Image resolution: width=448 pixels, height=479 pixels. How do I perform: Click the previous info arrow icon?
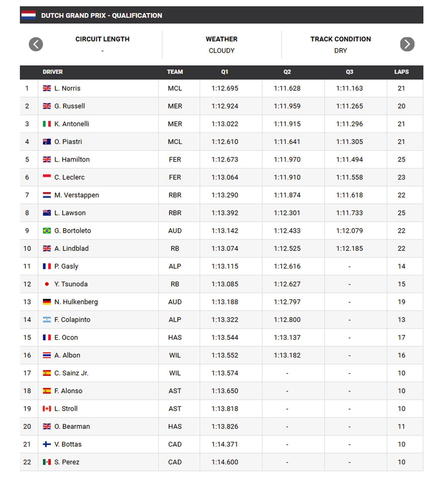36,44
